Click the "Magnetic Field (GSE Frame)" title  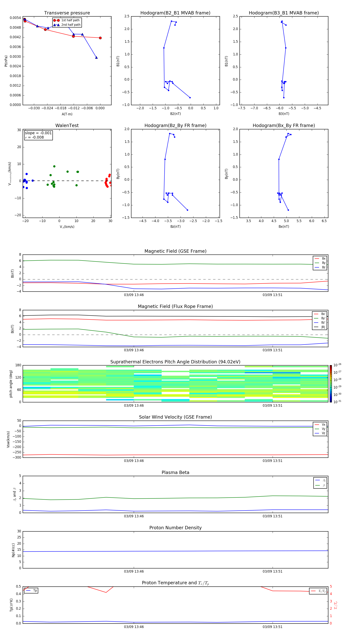coord(175,251)
